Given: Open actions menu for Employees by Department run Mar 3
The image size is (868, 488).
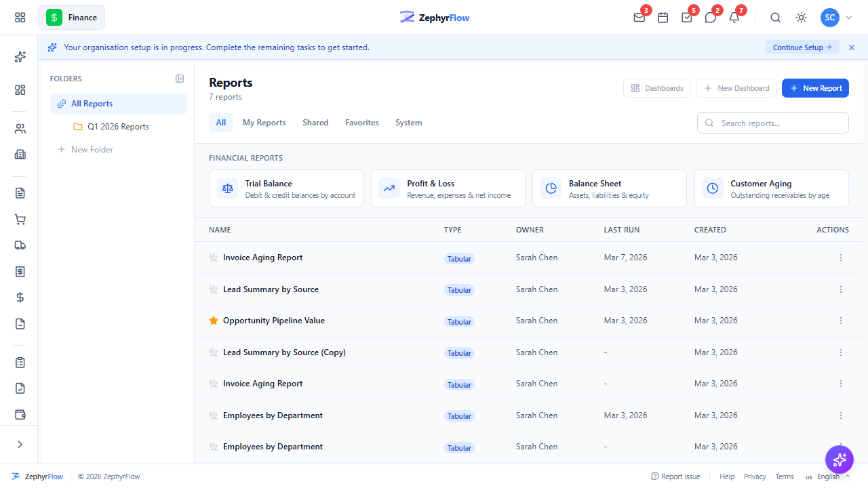Looking at the screenshot, I should pos(841,415).
